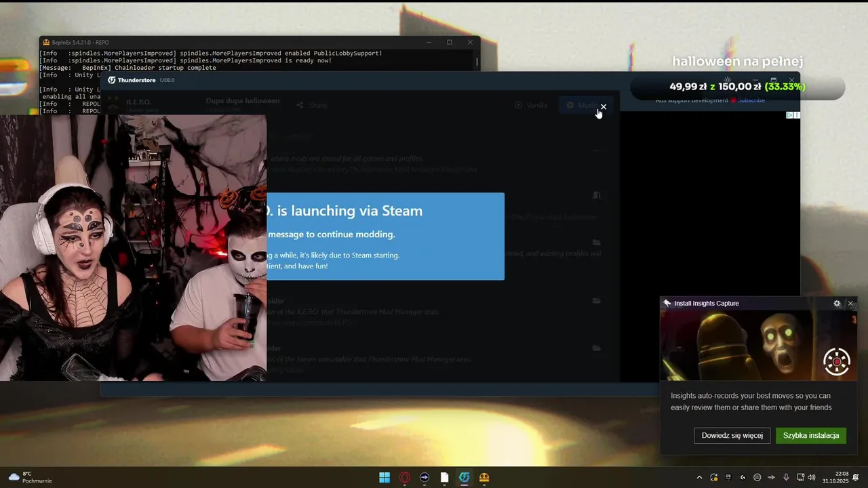Click Dowiedz się więcej in Insights popup
Image resolution: width=868 pixels, height=488 pixels.
point(732,435)
